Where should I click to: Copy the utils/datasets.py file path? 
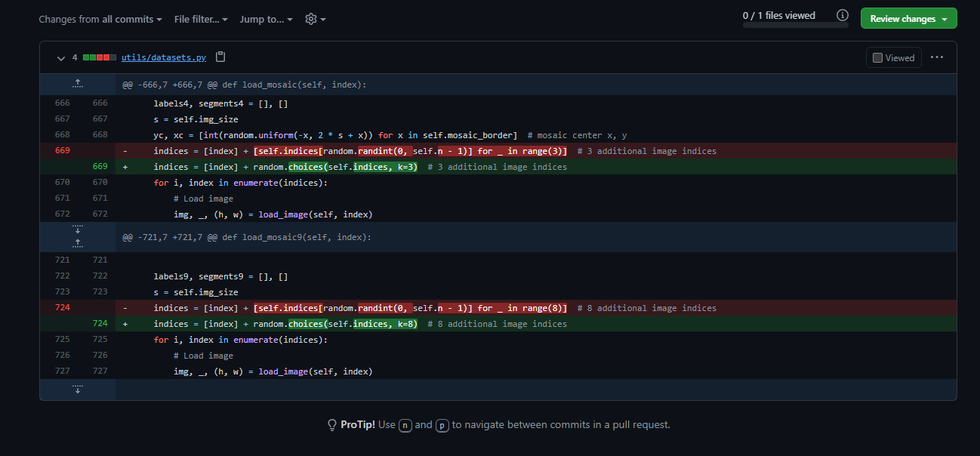point(220,57)
